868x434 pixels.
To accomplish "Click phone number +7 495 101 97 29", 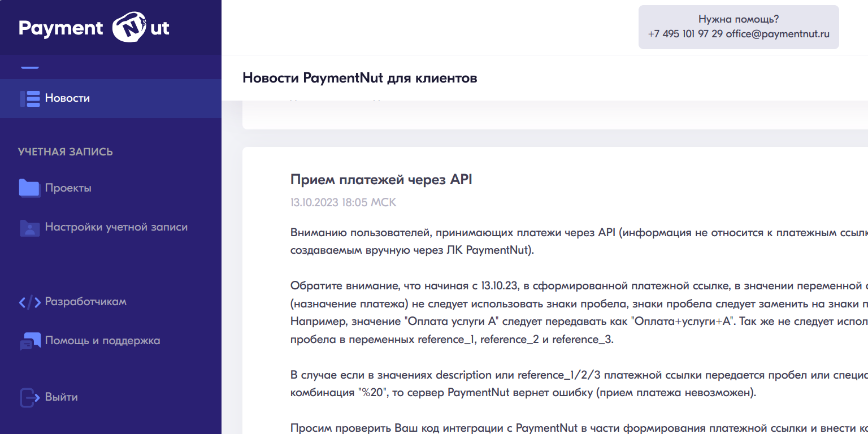I will pos(685,34).
